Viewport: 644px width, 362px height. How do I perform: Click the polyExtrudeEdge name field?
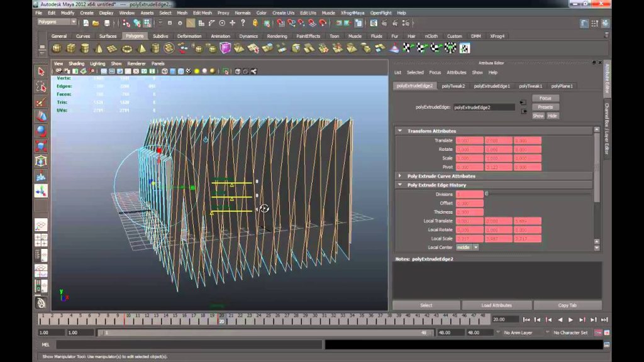484,107
